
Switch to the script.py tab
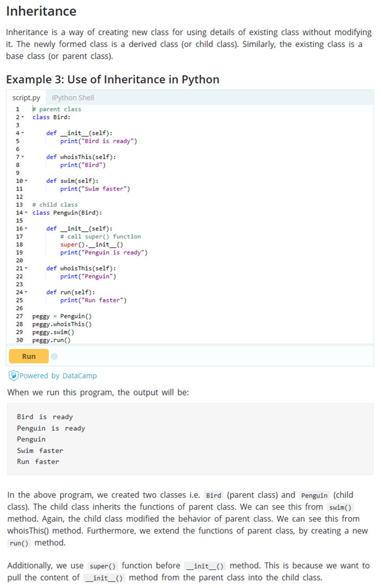point(26,97)
